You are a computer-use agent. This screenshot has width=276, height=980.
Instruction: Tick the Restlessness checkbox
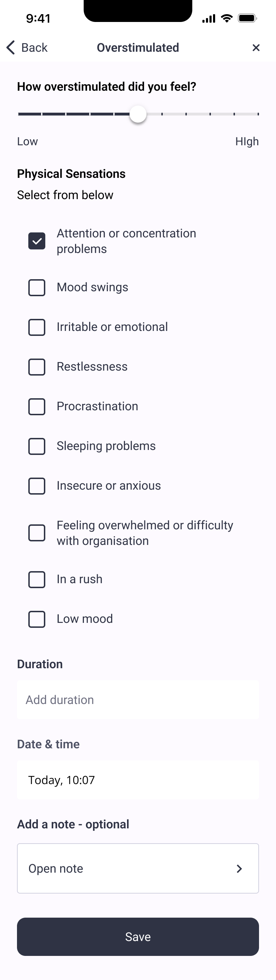click(37, 367)
